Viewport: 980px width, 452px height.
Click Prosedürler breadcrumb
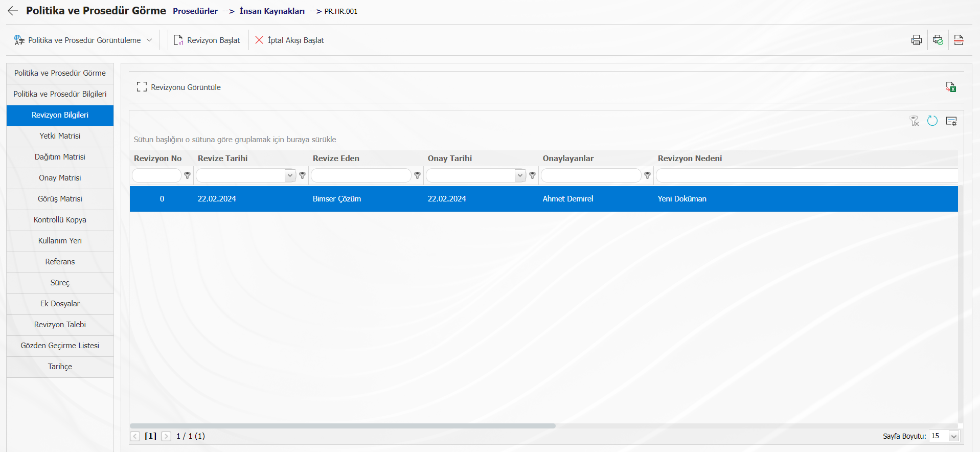(x=195, y=11)
